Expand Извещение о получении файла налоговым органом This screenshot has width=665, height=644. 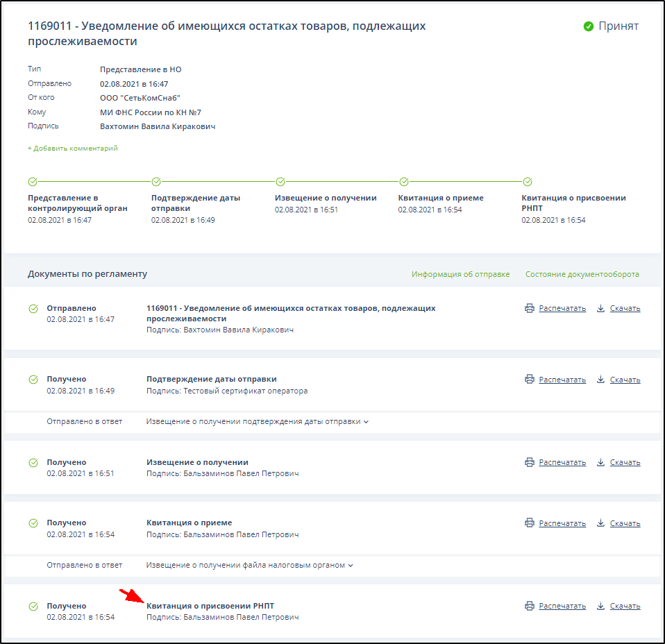tap(249, 565)
